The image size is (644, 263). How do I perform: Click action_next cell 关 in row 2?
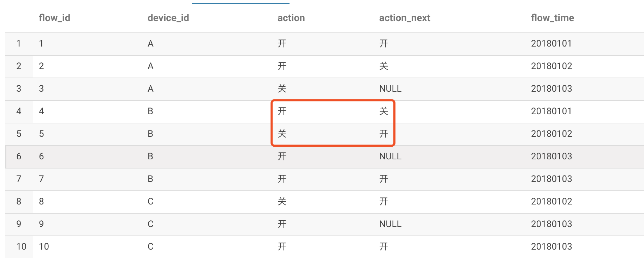(383, 66)
